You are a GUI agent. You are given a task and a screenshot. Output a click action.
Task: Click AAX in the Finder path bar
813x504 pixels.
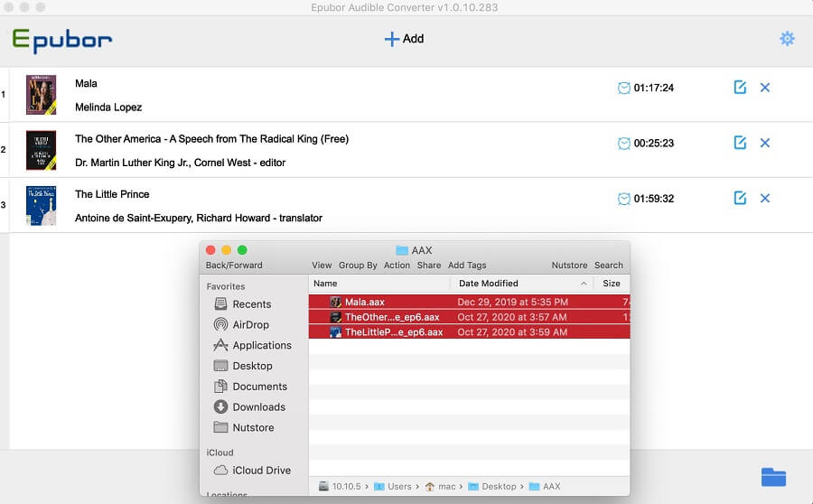[x=545, y=486]
